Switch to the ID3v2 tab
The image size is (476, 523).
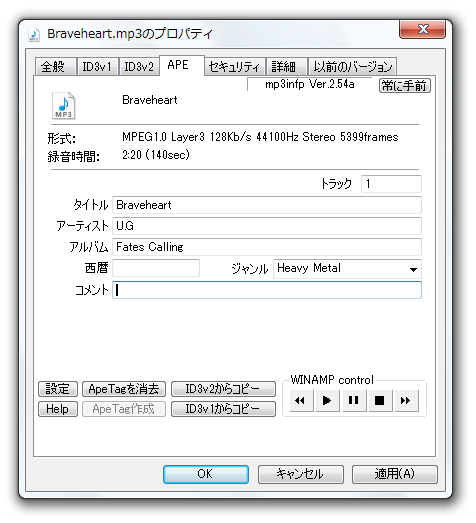coord(139,67)
